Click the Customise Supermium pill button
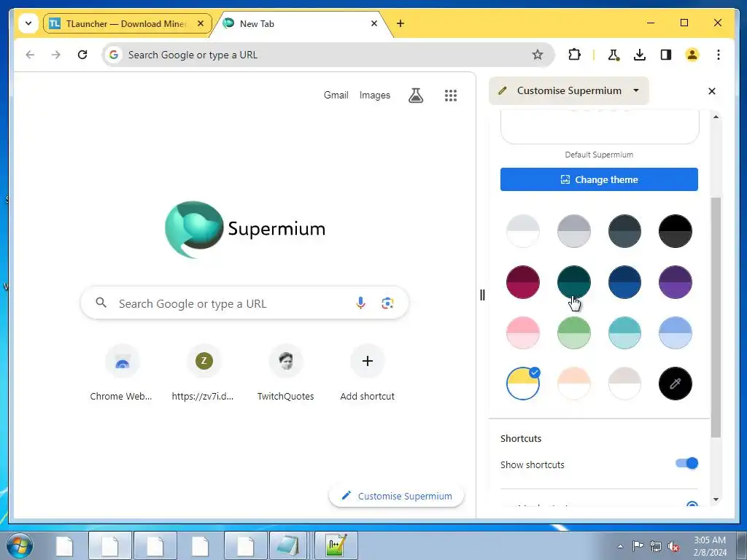This screenshot has width=747, height=560. click(396, 496)
